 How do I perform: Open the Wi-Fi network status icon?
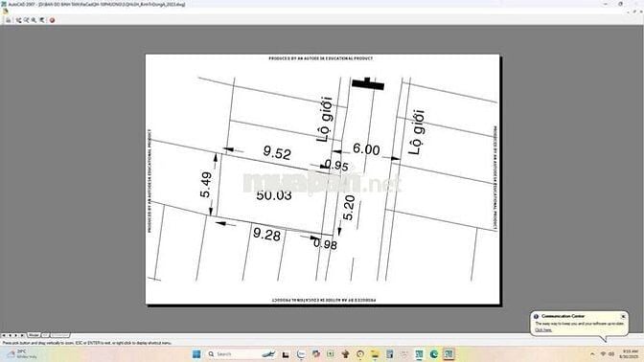(x=603, y=353)
